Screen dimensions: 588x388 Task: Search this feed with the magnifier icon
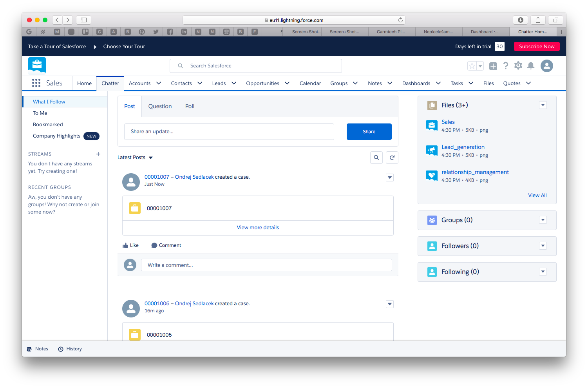(376, 157)
